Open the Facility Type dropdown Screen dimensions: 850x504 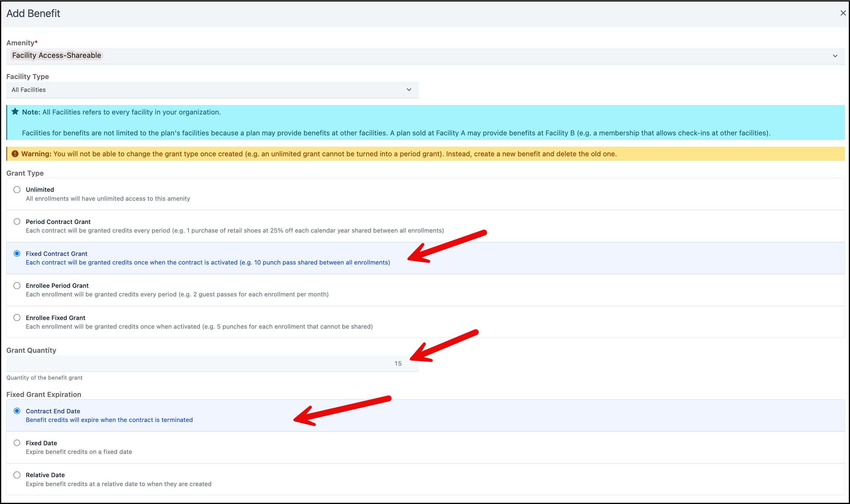pos(213,90)
